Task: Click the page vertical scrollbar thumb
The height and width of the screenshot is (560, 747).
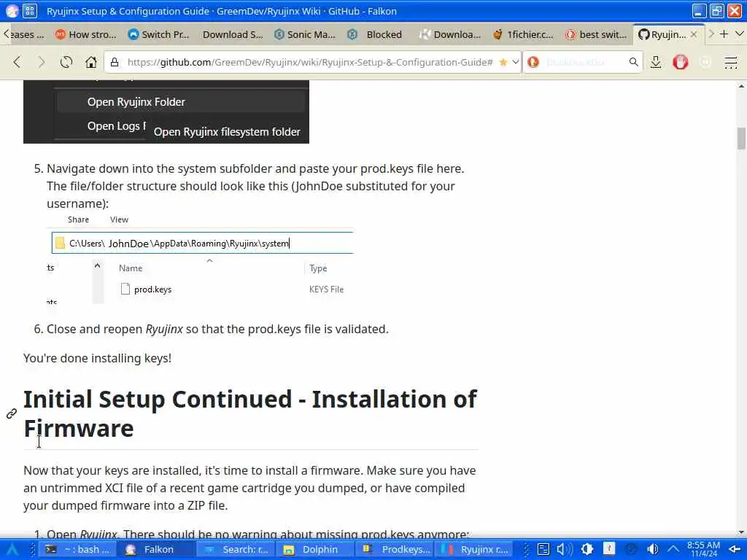Action: [x=741, y=139]
